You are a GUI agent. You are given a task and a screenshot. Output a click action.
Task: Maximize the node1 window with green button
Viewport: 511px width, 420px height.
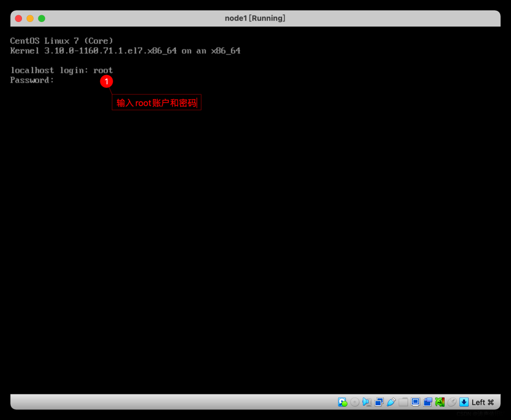pos(42,18)
